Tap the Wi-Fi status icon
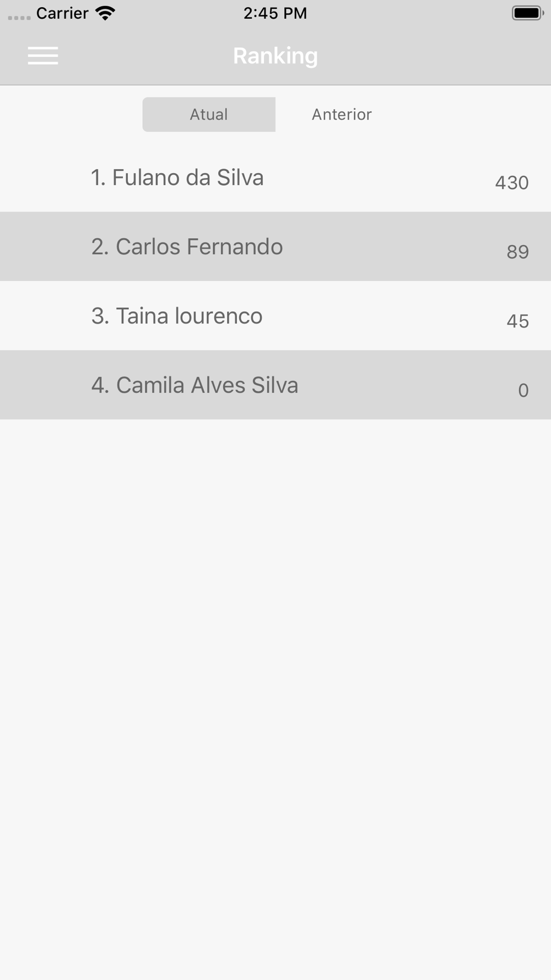551x980 pixels. click(x=105, y=13)
